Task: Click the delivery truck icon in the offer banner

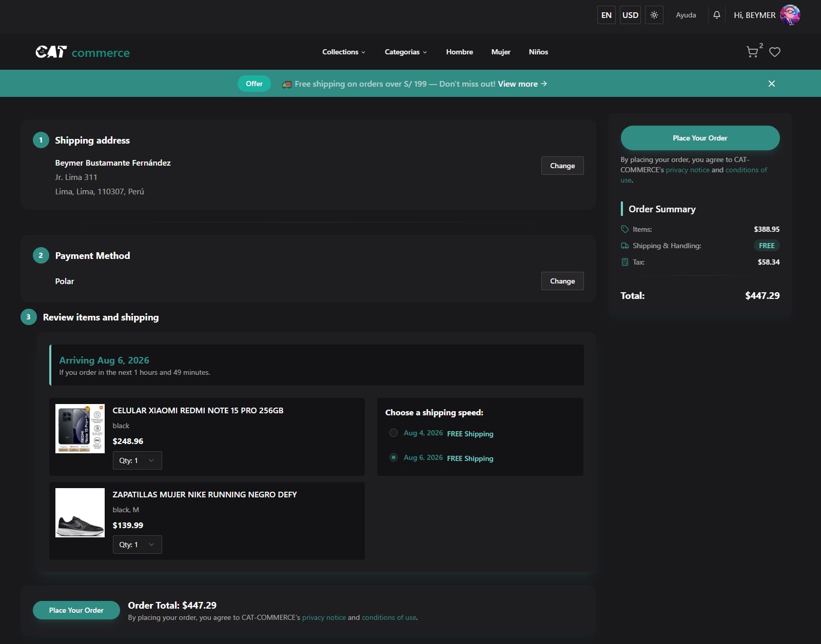Action: coord(287,84)
